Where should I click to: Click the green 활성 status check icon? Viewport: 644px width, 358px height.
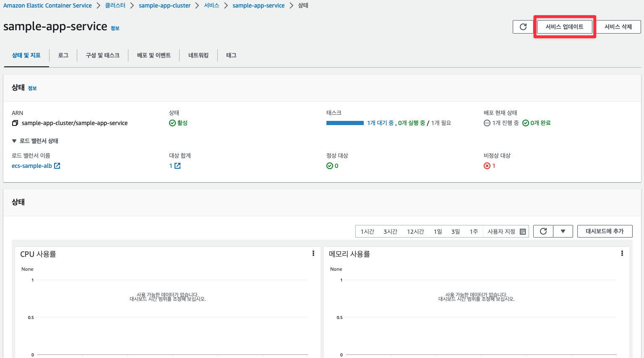(x=172, y=123)
